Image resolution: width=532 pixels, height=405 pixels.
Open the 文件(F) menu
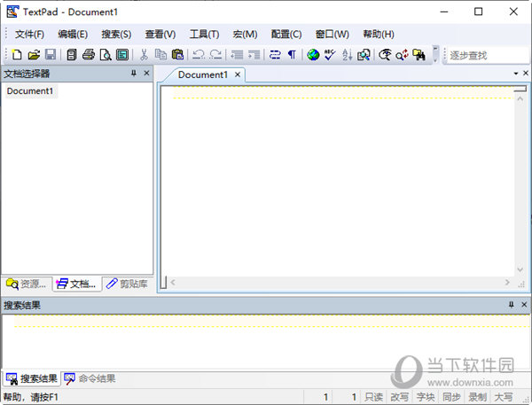(29, 34)
